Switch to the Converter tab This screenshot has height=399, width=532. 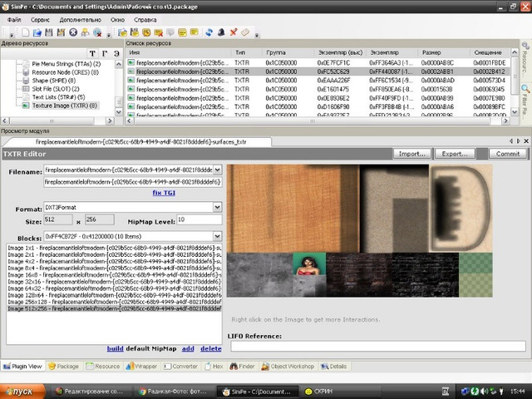point(180,367)
